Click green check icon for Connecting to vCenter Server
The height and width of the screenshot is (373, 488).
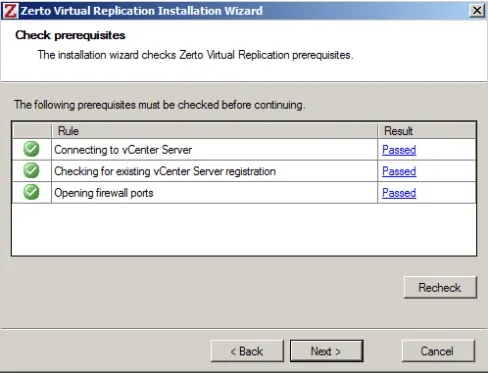[x=31, y=149]
